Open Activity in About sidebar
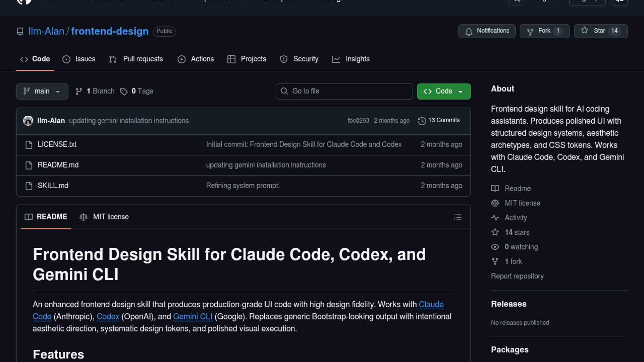Viewport: 644px width, 362px height. [516, 218]
